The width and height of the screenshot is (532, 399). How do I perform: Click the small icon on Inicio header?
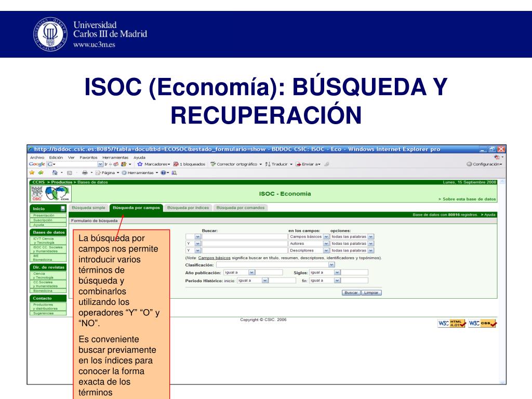(63, 209)
